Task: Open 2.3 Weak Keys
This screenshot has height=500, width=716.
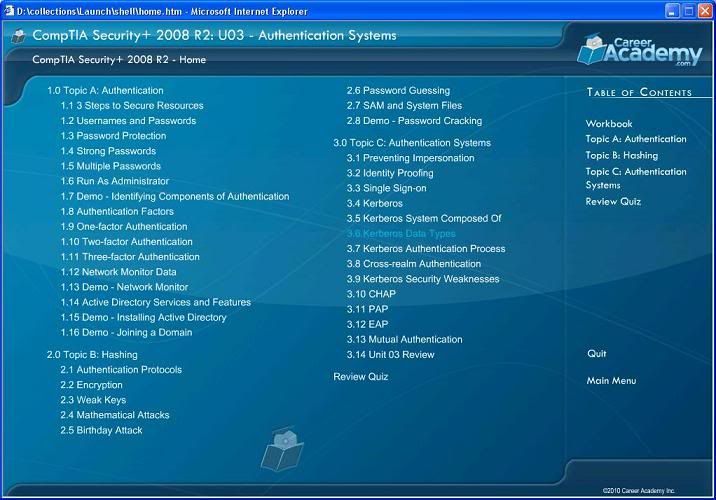Action: [x=93, y=400]
